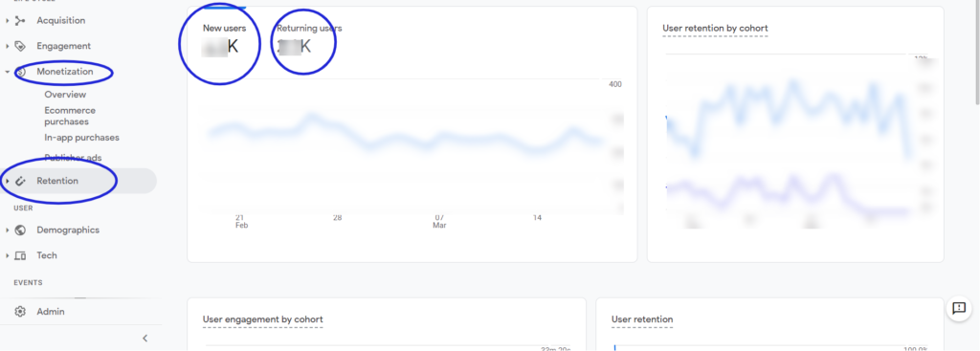This screenshot has width=980, height=351.
Task: Open In-app purchases report
Action: tap(82, 138)
